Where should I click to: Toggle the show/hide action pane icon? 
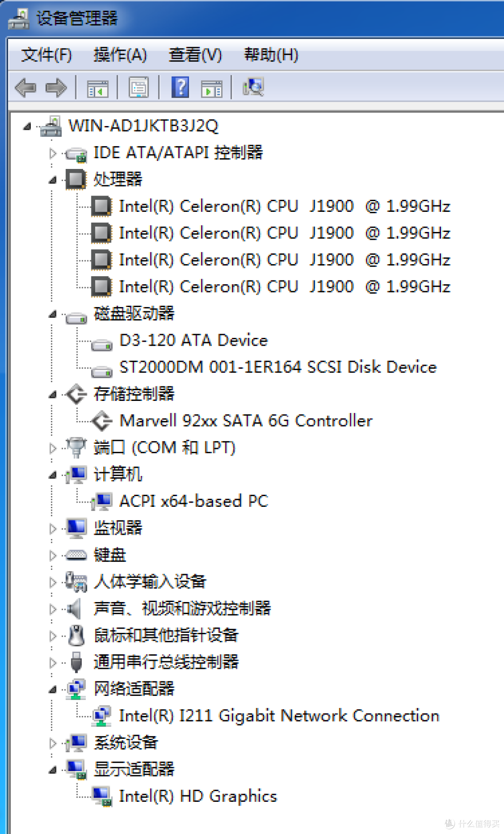(x=211, y=88)
